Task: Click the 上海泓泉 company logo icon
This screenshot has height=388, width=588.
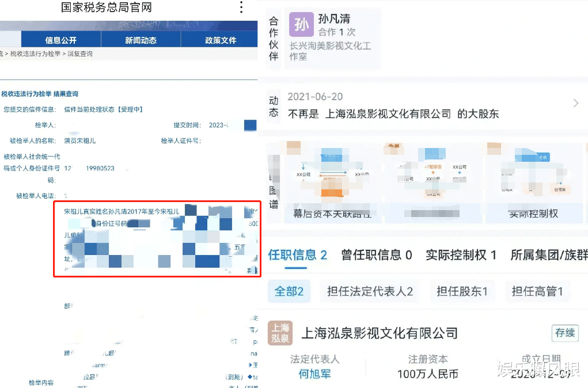Action: [x=279, y=333]
